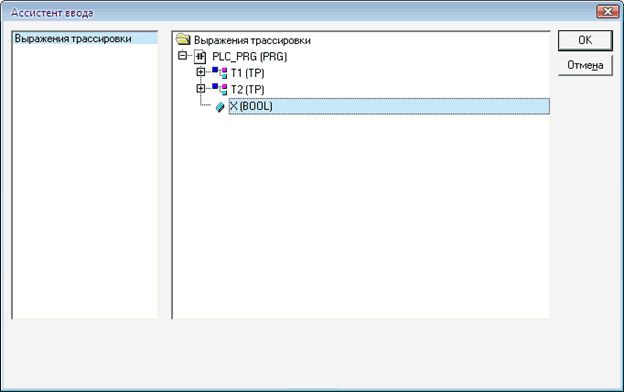Expand the T2 (TP) node
The height and width of the screenshot is (392, 624).
[x=201, y=88]
